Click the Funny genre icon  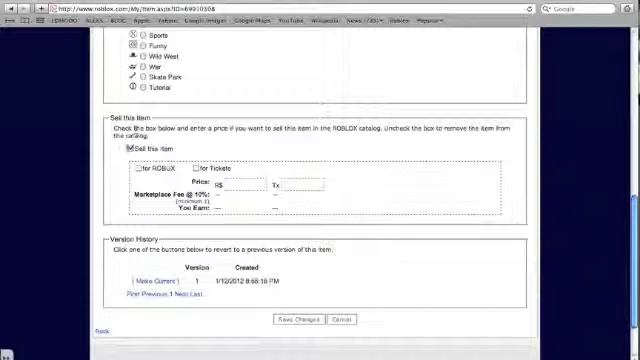tap(133, 44)
